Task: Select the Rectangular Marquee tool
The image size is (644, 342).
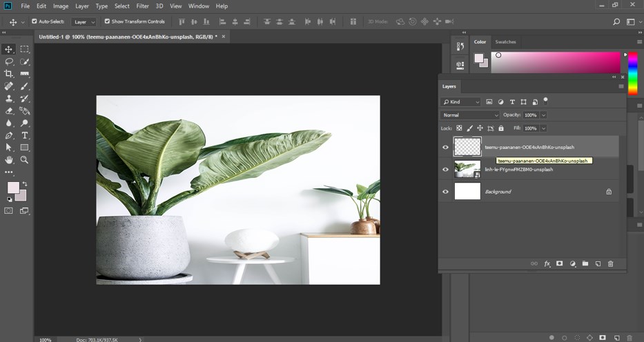Action: (x=25, y=49)
